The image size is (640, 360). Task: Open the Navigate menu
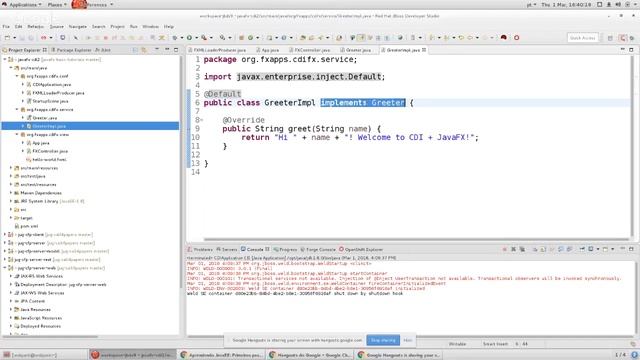(78, 27)
